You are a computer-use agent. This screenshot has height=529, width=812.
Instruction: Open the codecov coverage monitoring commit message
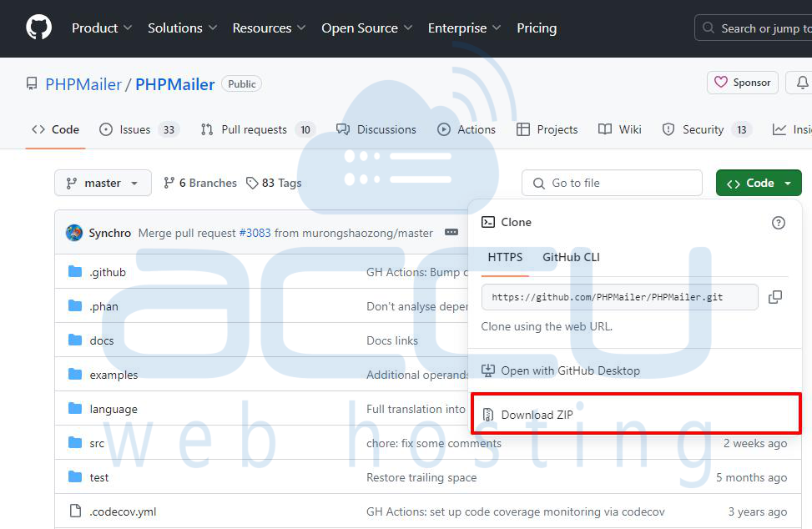pos(516,511)
